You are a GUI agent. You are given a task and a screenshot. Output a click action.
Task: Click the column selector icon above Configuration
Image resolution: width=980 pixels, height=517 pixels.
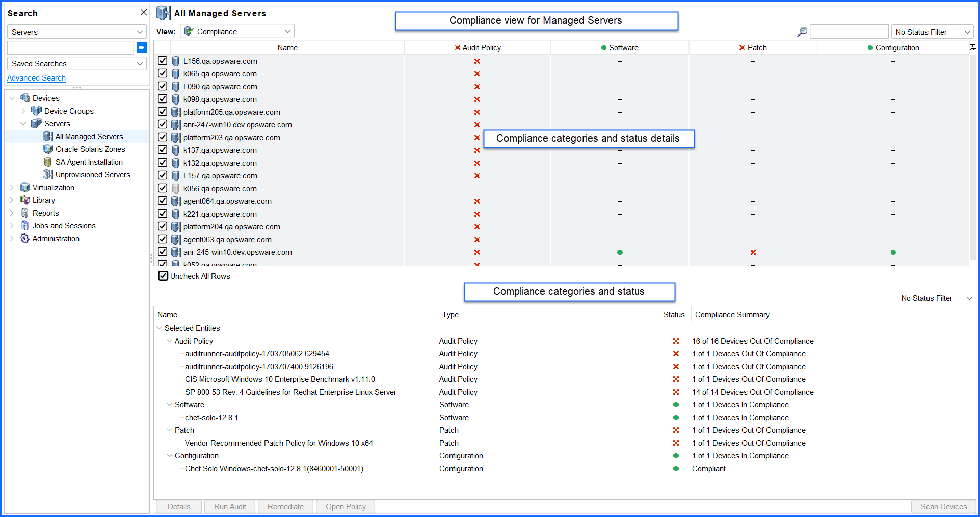(972, 47)
